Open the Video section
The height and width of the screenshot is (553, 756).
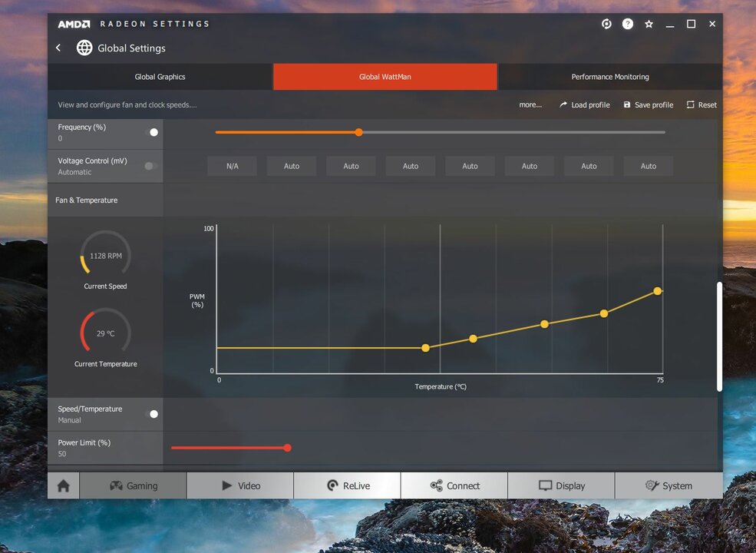pos(240,485)
